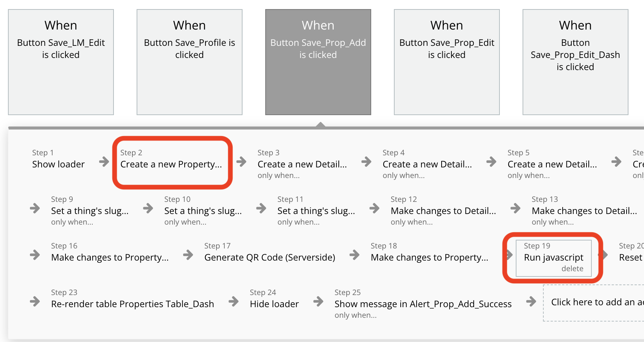Click the arrow between Step 3 and Step 4
This screenshot has width=644, height=342.
[366, 162]
